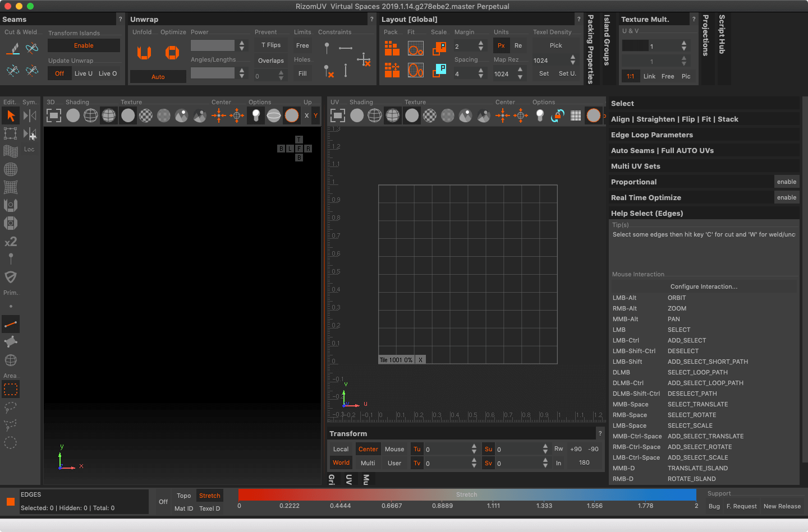Click the Auto button under Unwrap
808x532 pixels.
158,77
